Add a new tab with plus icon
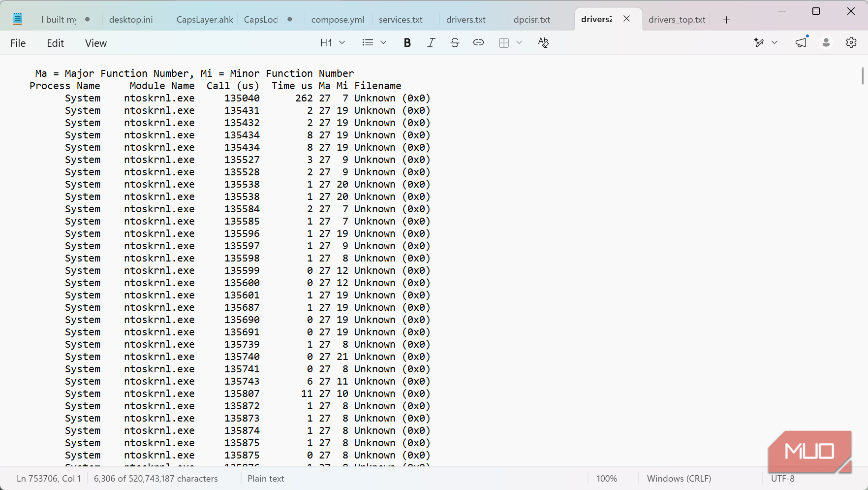Viewport: 868px width, 490px height. click(726, 20)
